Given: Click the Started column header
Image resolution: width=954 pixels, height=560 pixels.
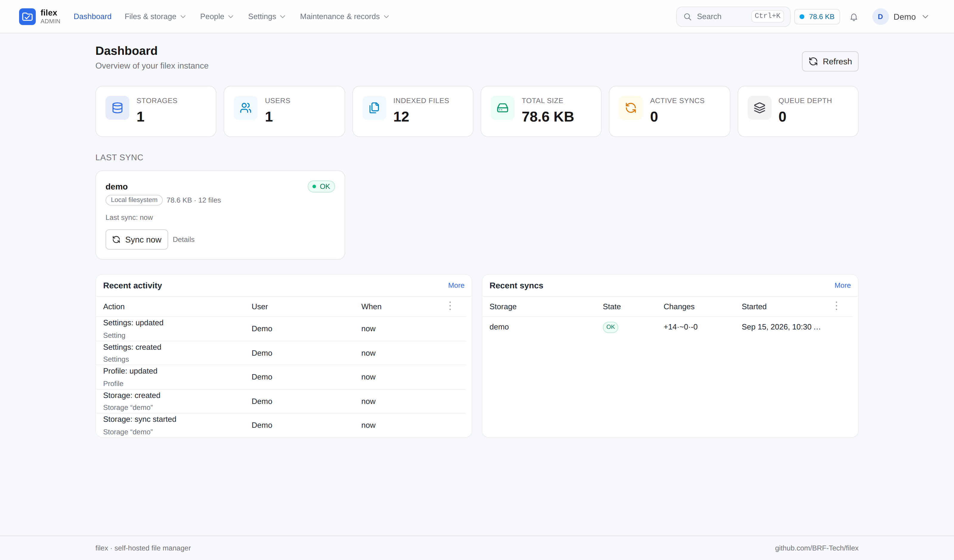Looking at the screenshot, I should (x=754, y=307).
